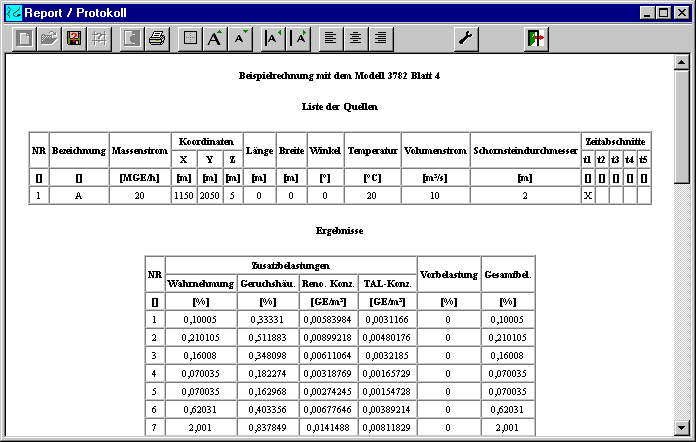Print the report with the printer icon

click(157, 39)
